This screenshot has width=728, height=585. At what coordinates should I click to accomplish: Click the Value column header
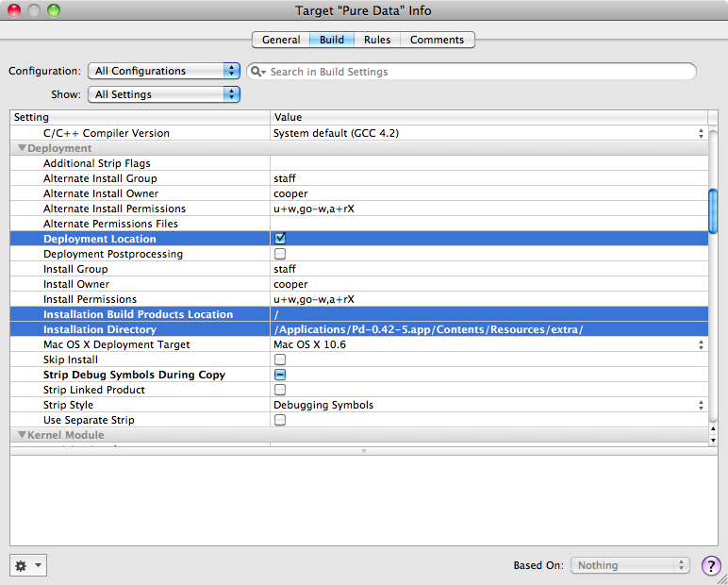488,117
